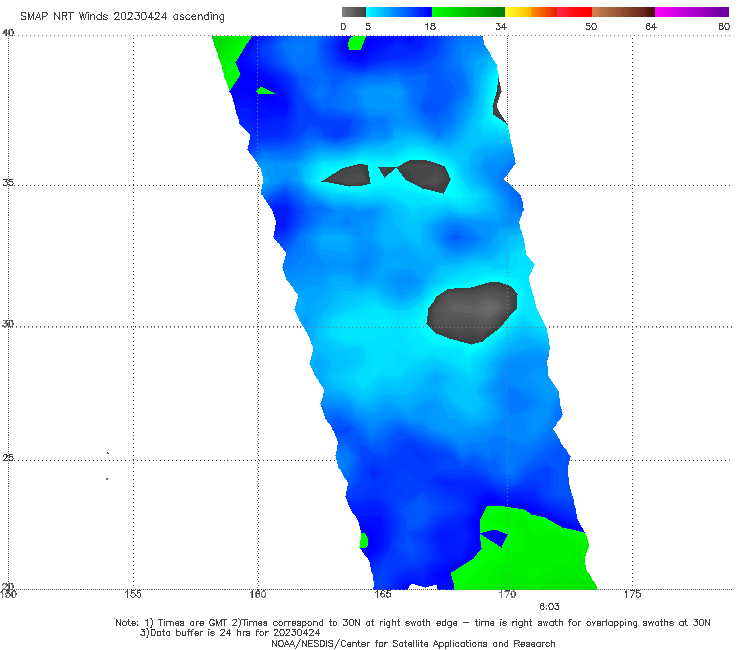Click the magenta-purple 64-80 colorbar segment
The image size is (740, 650).
[x=692, y=12]
